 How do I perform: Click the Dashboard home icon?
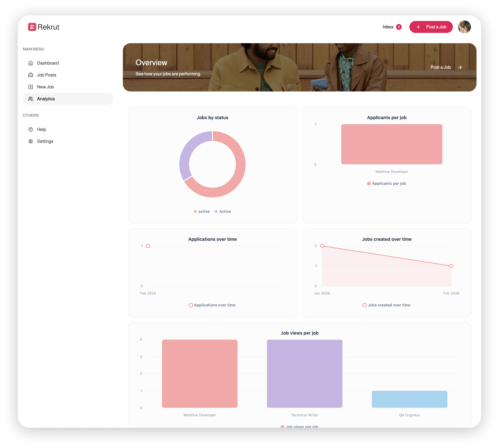point(31,63)
